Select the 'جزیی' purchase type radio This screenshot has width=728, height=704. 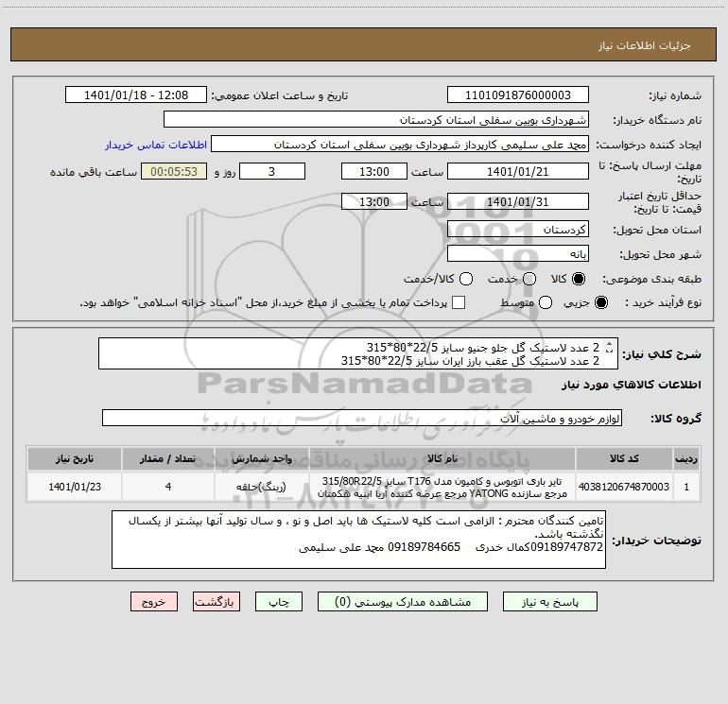(x=600, y=302)
